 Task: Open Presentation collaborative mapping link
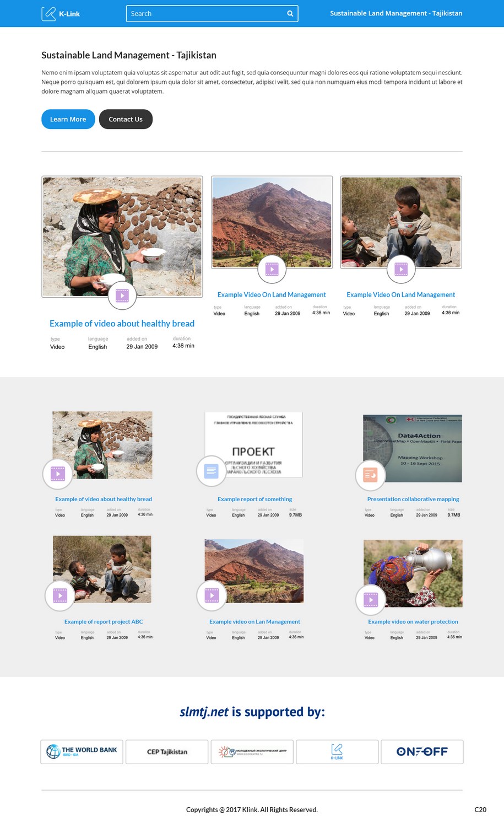413,499
